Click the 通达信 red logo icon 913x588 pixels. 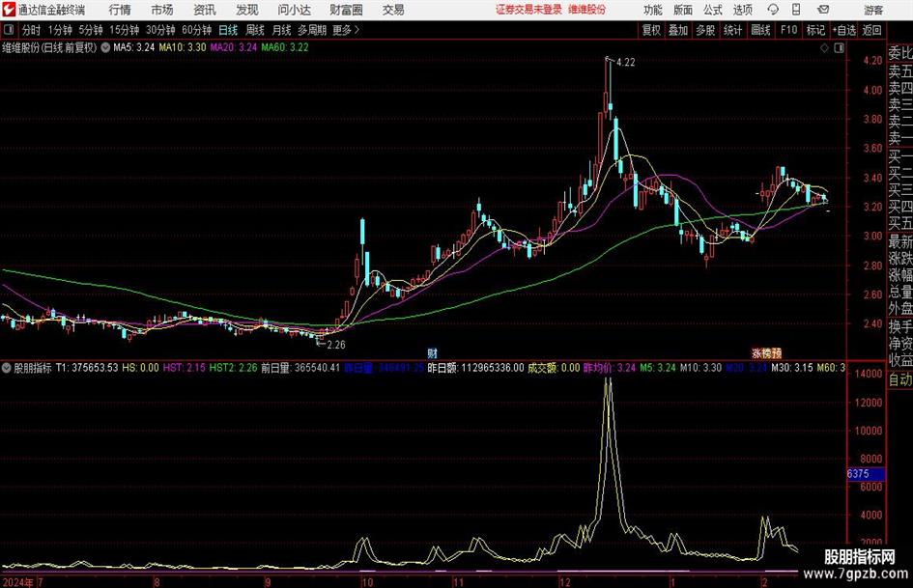pyautogui.click(x=9, y=10)
